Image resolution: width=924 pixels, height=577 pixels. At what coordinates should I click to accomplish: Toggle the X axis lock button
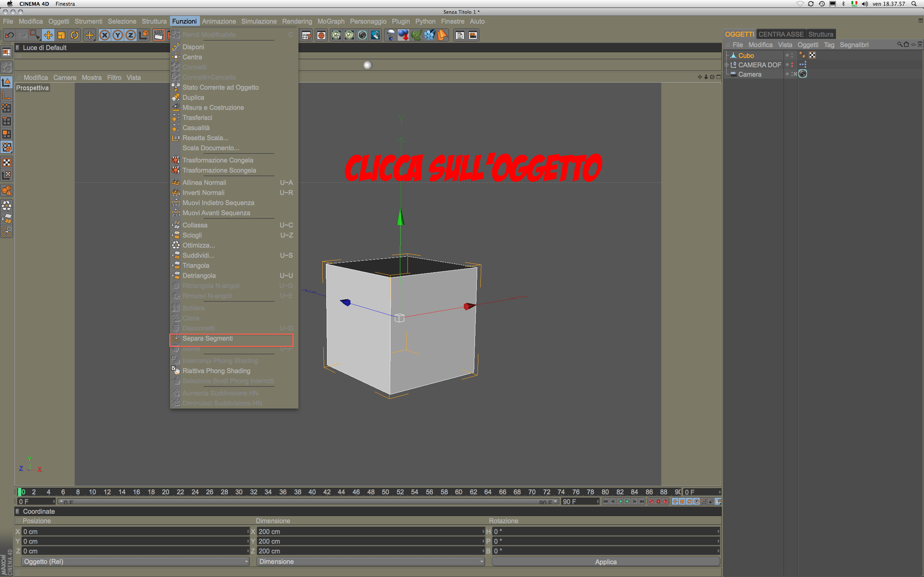click(105, 35)
